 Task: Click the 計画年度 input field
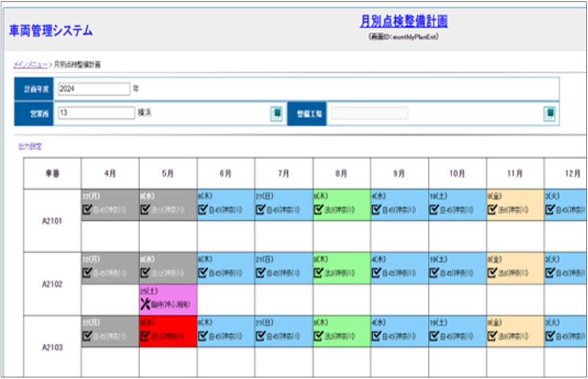coord(94,88)
